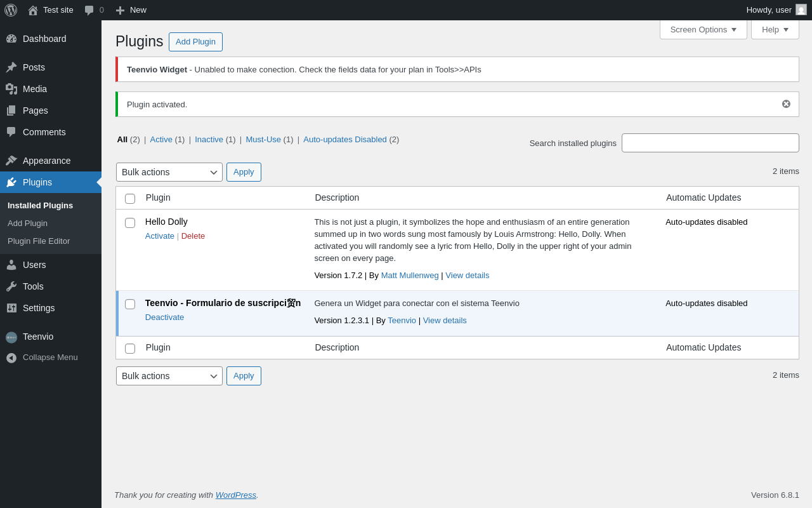Delete the Hello Dolly plugin
The height and width of the screenshot is (508, 812).
[193, 236]
